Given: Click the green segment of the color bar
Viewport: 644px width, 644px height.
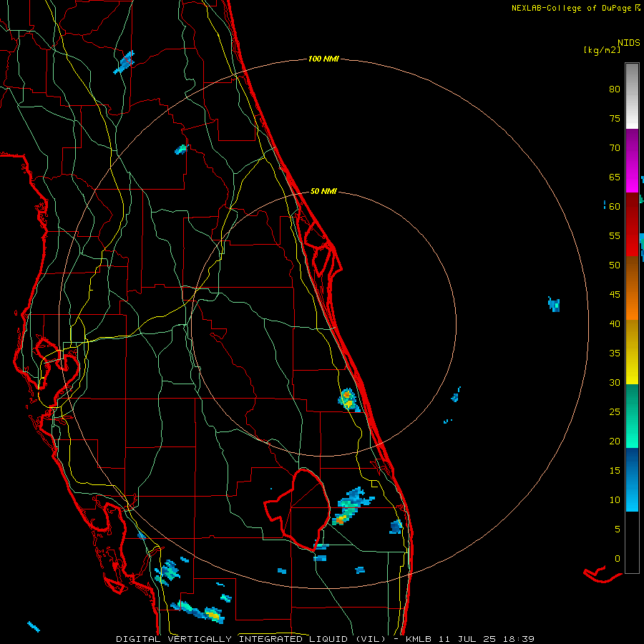Looking at the screenshot, I should [632, 416].
